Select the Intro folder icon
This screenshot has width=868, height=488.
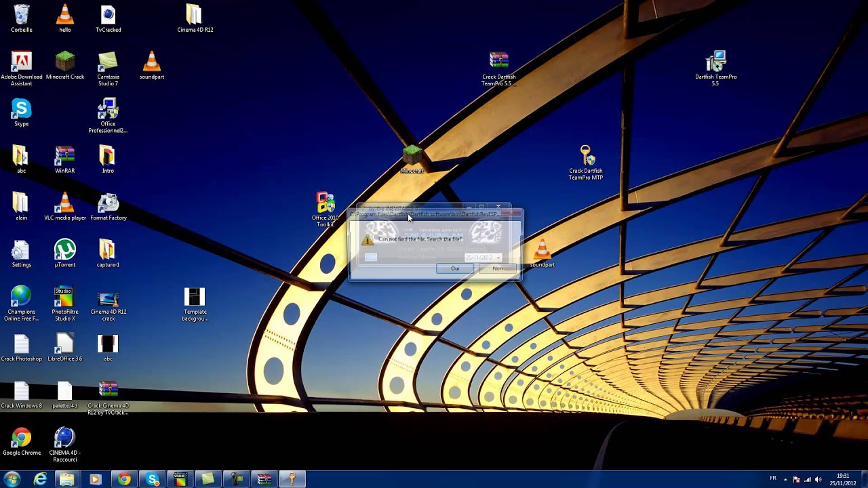tap(108, 160)
